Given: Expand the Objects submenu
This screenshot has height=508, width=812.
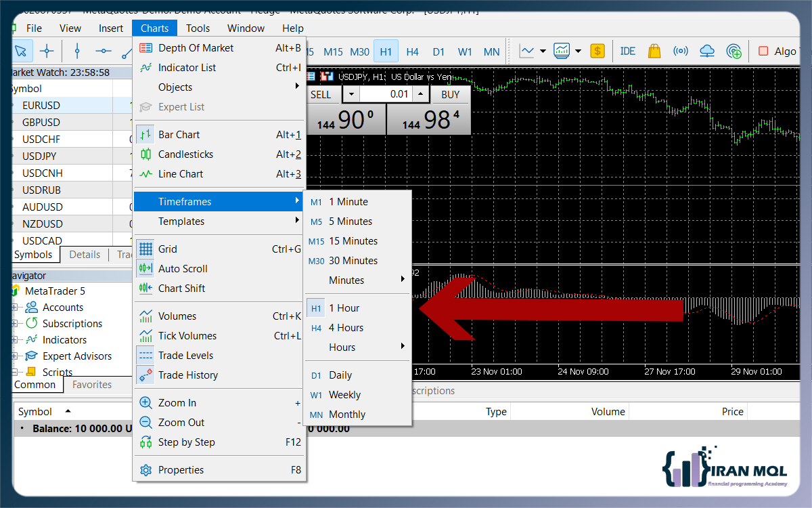Looking at the screenshot, I should 219,87.
